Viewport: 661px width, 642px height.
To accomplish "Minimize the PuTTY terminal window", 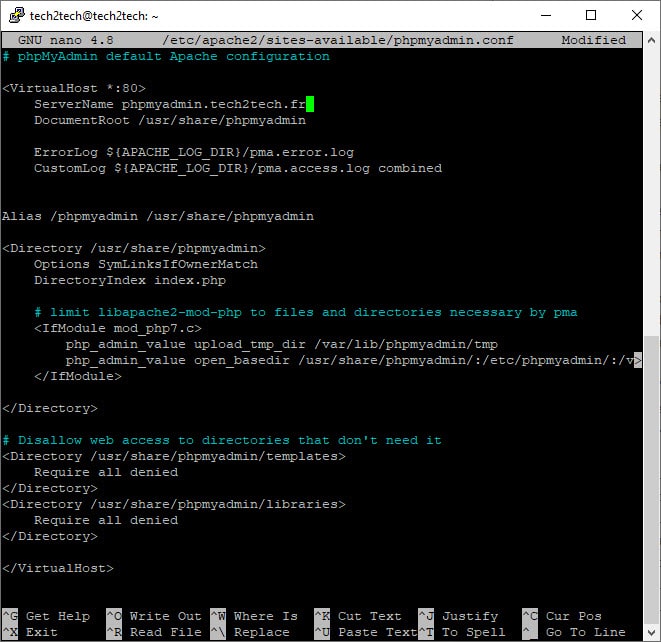I will click(547, 15).
